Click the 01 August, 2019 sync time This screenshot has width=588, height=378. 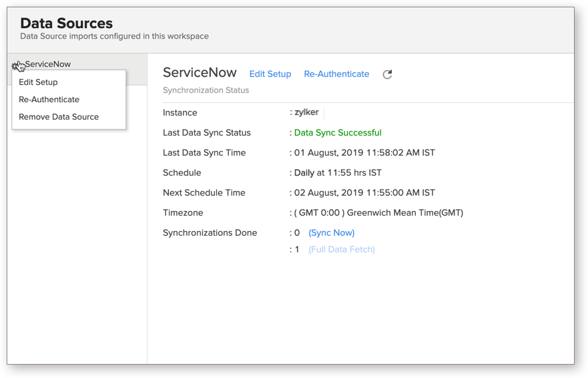364,153
